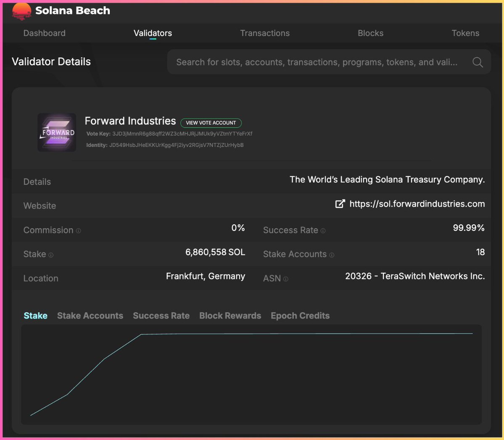The width and height of the screenshot is (504, 440).
Task: Show the Epoch Credits chart tab
Action: coord(300,316)
